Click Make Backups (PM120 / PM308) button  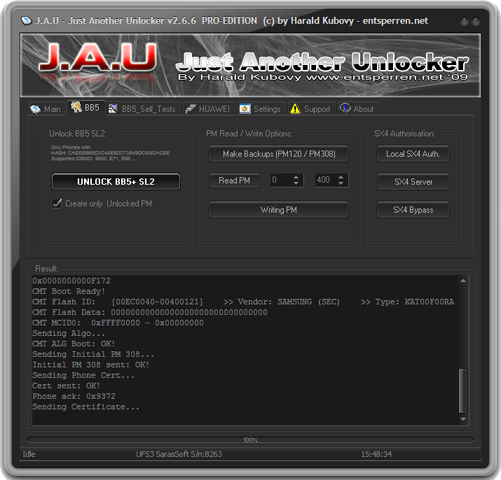pyautogui.click(x=279, y=154)
